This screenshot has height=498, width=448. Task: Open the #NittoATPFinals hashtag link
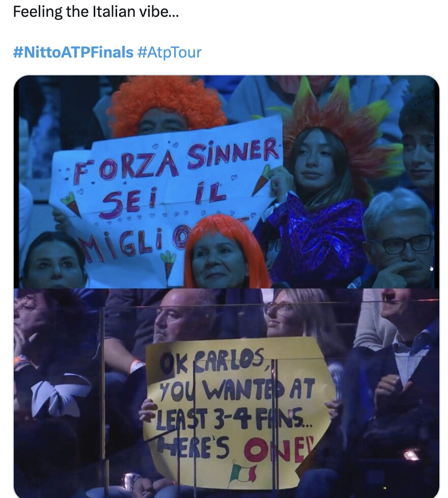tap(73, 52)
